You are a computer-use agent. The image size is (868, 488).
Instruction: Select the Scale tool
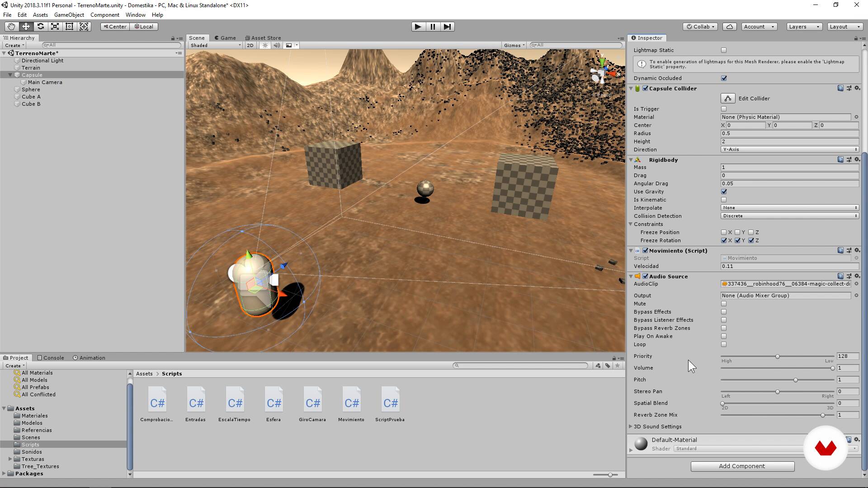(x=55, y=27)
